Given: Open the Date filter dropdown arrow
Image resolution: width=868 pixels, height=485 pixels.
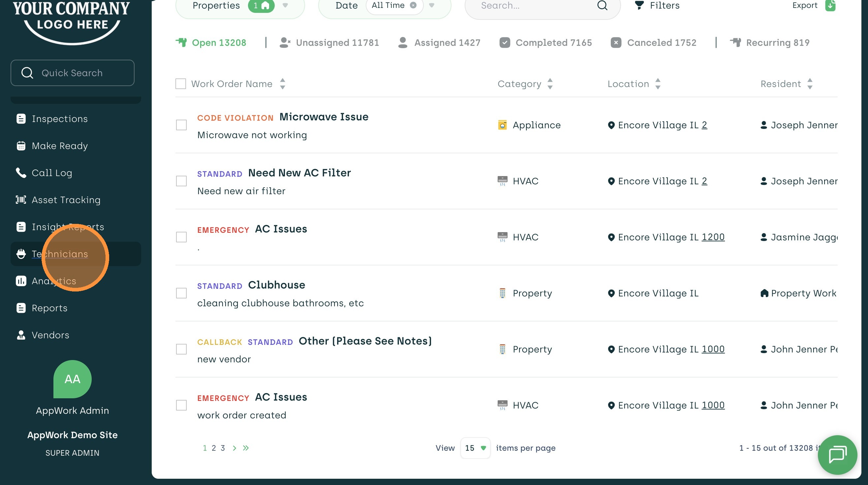Looking at the screenshot, I should (432, 5).
